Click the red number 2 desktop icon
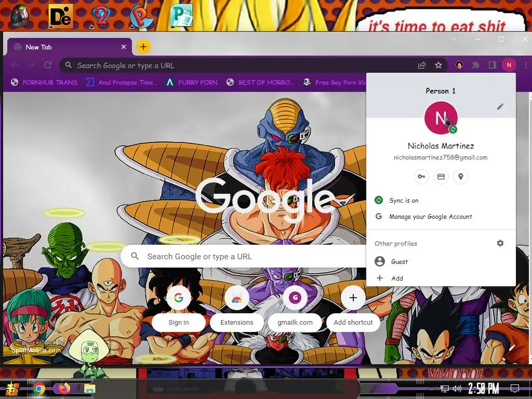532x399 pixels. [x=101, y=16]
